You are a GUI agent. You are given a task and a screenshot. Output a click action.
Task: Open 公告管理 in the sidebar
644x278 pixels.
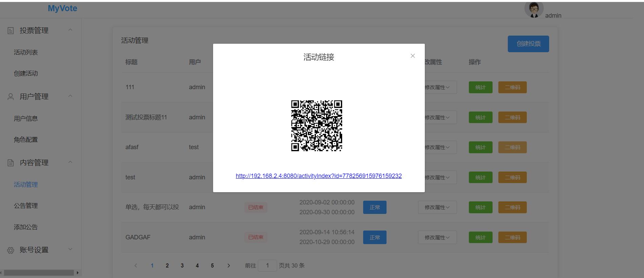click(x=26, y=206)
